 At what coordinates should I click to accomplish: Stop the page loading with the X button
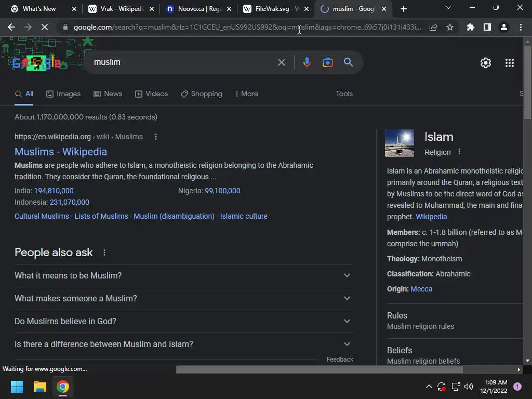pyautogui.click(x=45, y=27)
